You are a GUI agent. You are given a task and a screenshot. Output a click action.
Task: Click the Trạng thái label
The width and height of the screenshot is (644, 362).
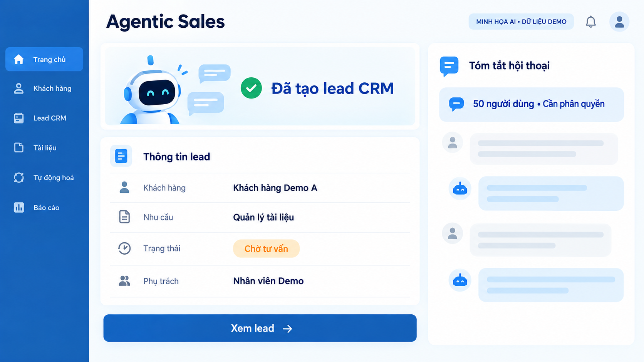click(162, 249)
